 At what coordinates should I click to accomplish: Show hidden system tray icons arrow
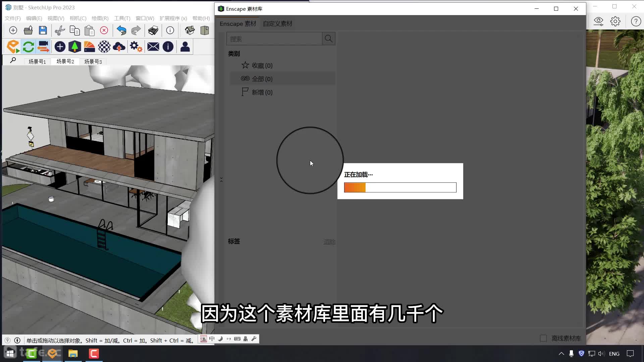point(561,354)
